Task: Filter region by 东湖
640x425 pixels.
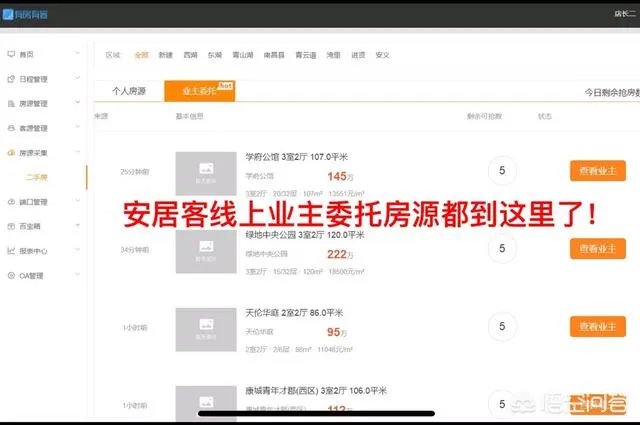Action: [x=215, y=55]
